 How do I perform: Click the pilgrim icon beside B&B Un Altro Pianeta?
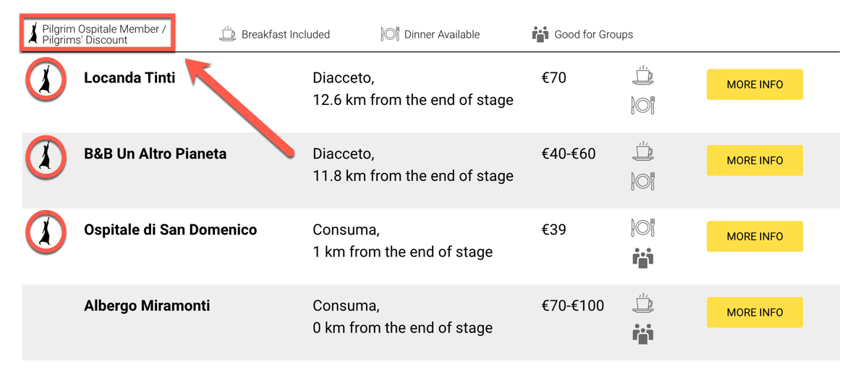click(x=46, y=156)
